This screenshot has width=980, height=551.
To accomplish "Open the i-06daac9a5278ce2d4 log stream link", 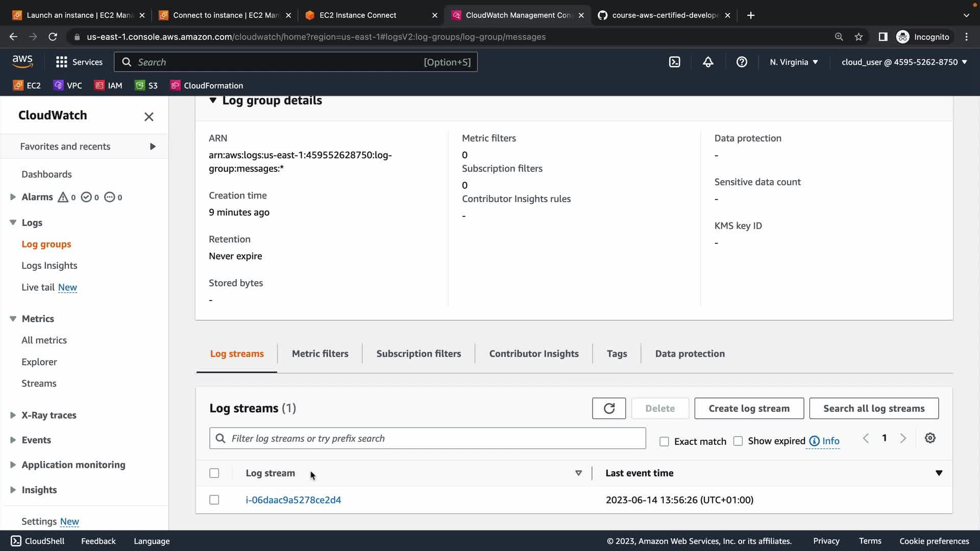I will [x=293, y=500].
